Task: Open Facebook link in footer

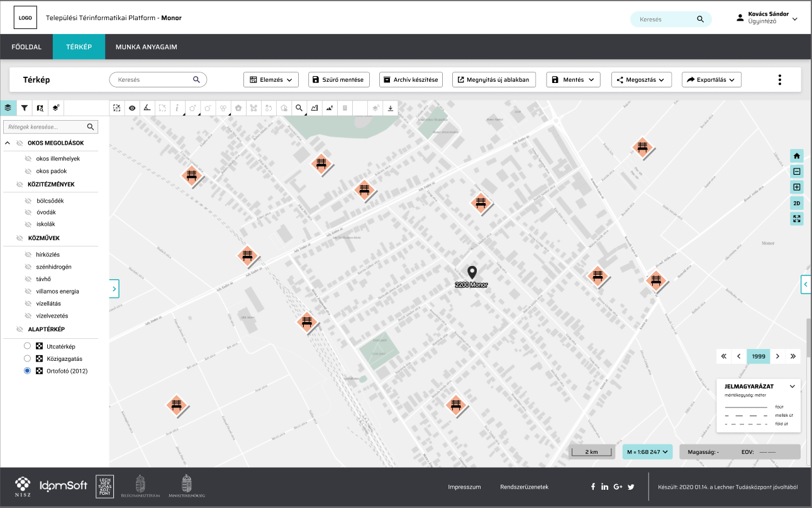Action: coord(592,487)
